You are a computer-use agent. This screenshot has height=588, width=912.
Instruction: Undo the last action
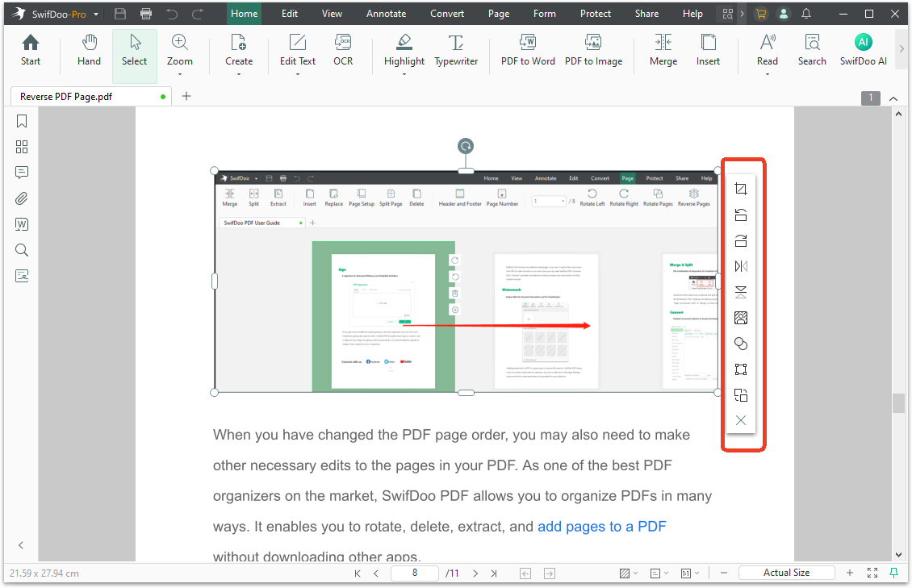pyautogui.click(x=172, y=14)
